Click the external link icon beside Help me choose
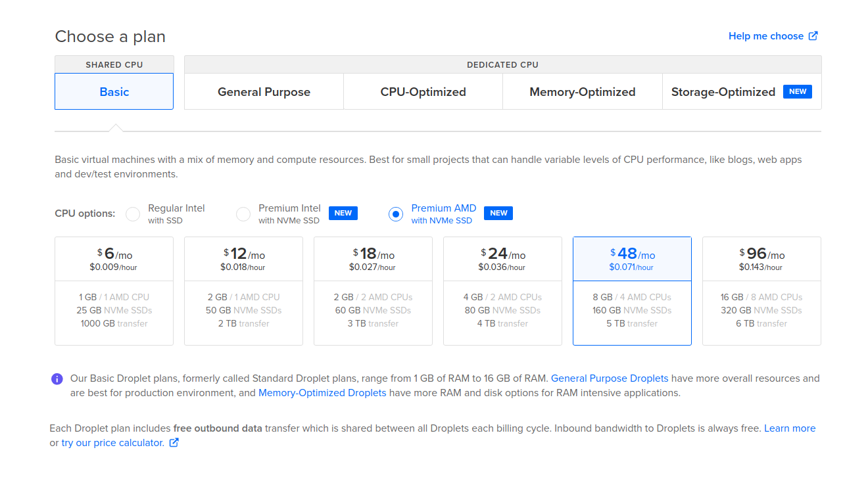 click(x=813, y=36)
